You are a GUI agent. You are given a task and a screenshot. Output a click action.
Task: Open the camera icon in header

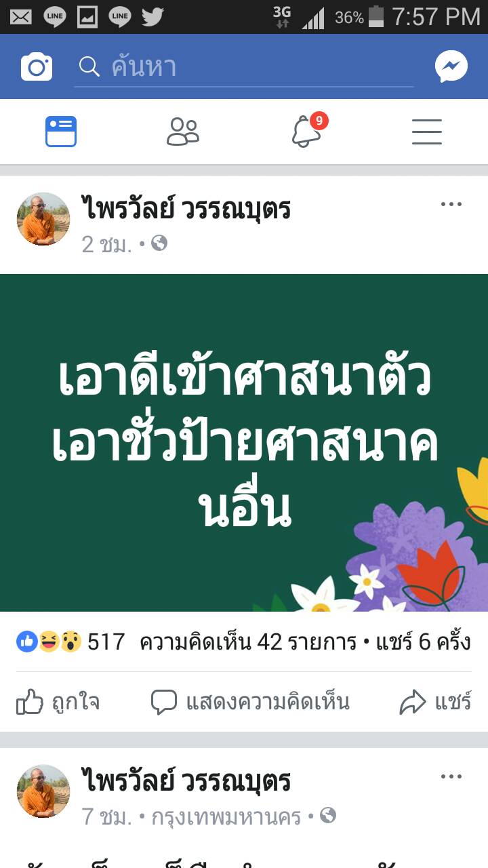[37, 66]
